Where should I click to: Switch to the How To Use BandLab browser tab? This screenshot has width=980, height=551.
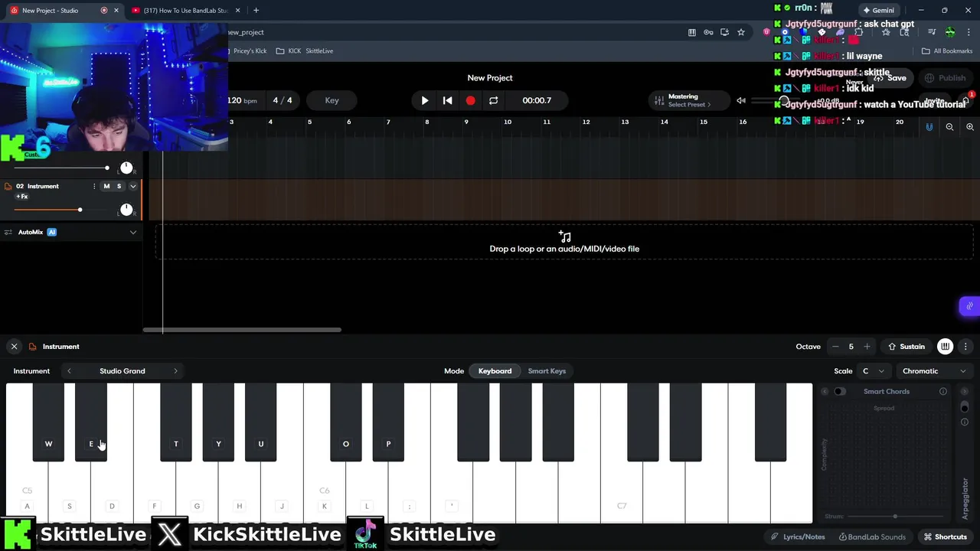coord(185,11)
